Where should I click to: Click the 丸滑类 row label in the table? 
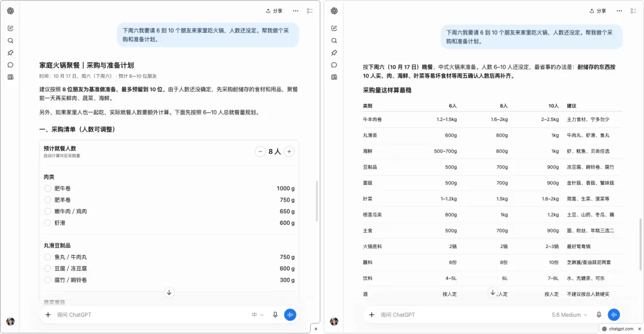pos(370,135)
